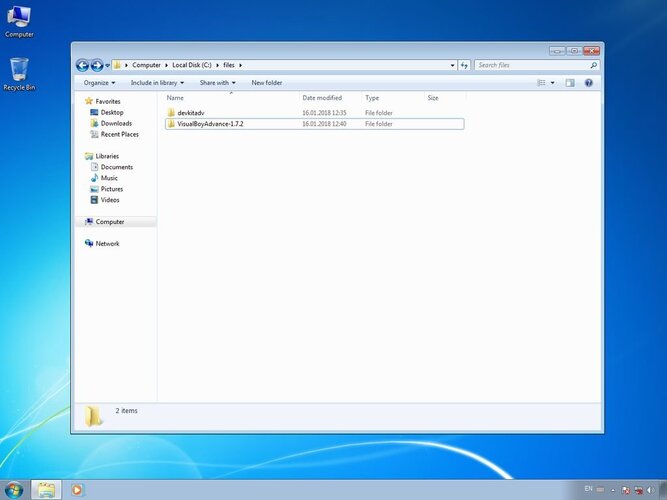Open Documents library
Screen dimensions: 667x500
(117, 167)
